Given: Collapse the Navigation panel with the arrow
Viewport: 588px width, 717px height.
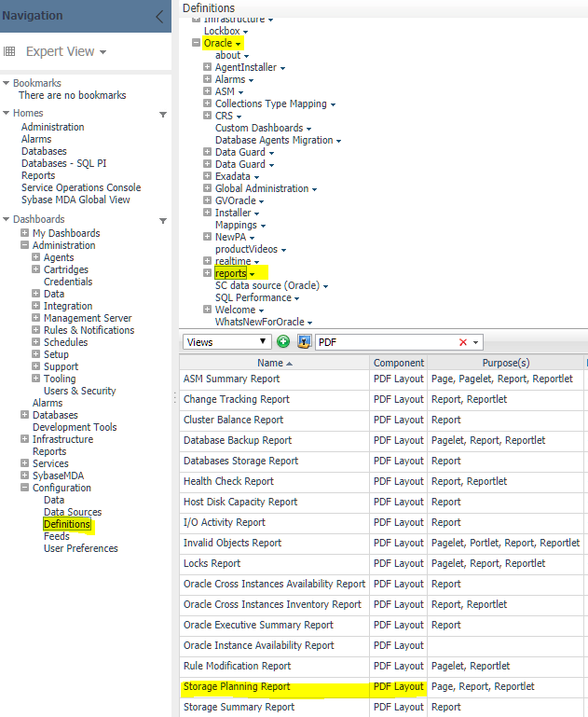Looking at the screenshot, I should click(x=159, y=17).
